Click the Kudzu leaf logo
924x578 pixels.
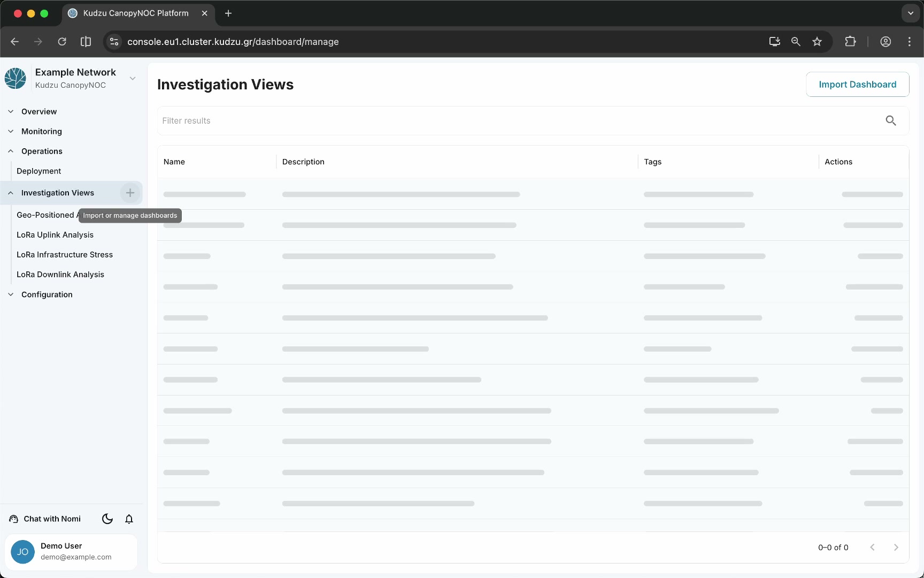point(16,78)
